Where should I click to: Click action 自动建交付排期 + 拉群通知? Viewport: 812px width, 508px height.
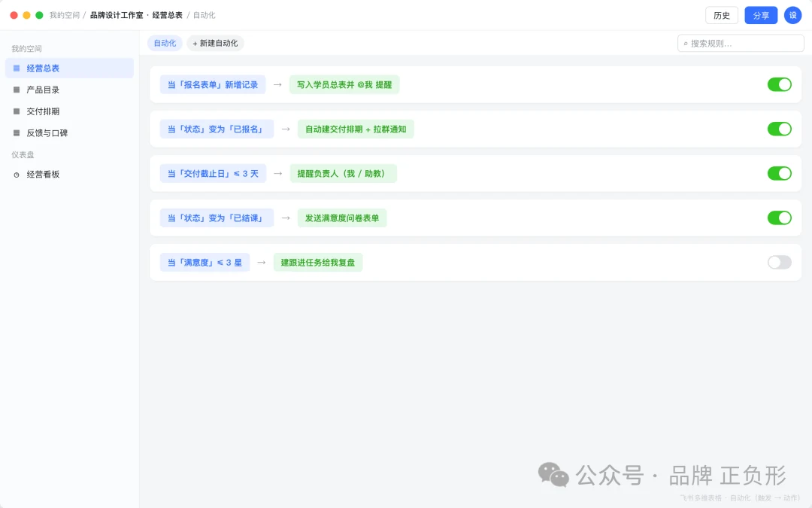(x=356, y=129)
